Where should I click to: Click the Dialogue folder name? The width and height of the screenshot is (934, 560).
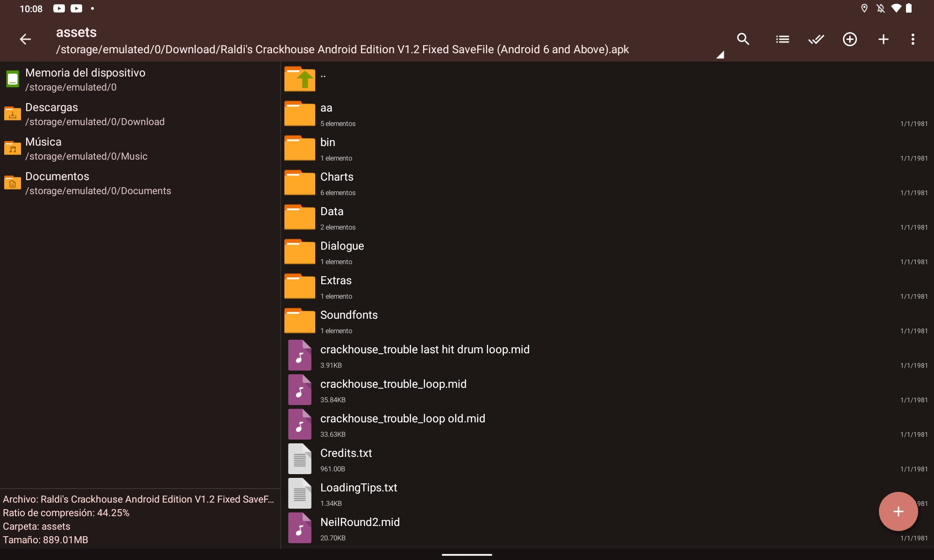[342, 246]
